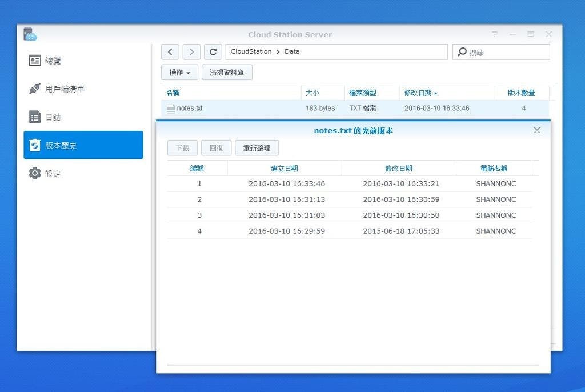The image size is (585, 392).
Task: Click SHANNONC in the version 1 row
Action: coord(496,183)
